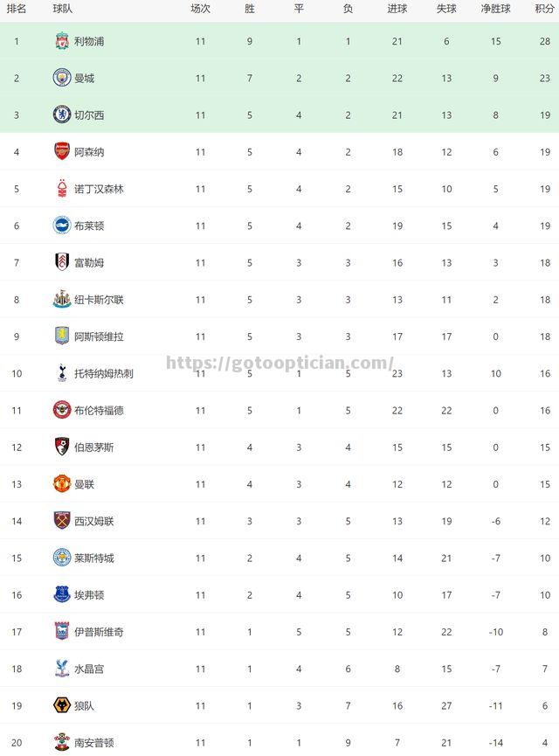Open the Manchester City crest icon
The width and height of the screenshot is (559, 756).
[x=62, y=78]
